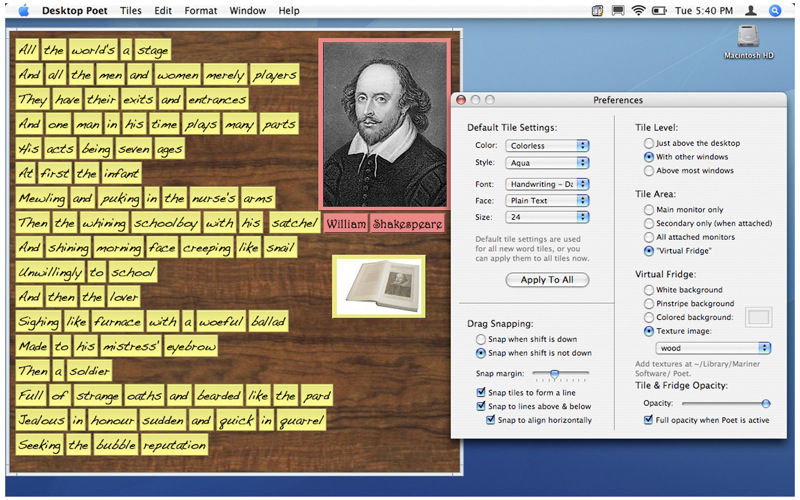This screenshot has width=800, height=500.
Task: Select the pink Shakespeare tile
Action: tap(407, 223)
